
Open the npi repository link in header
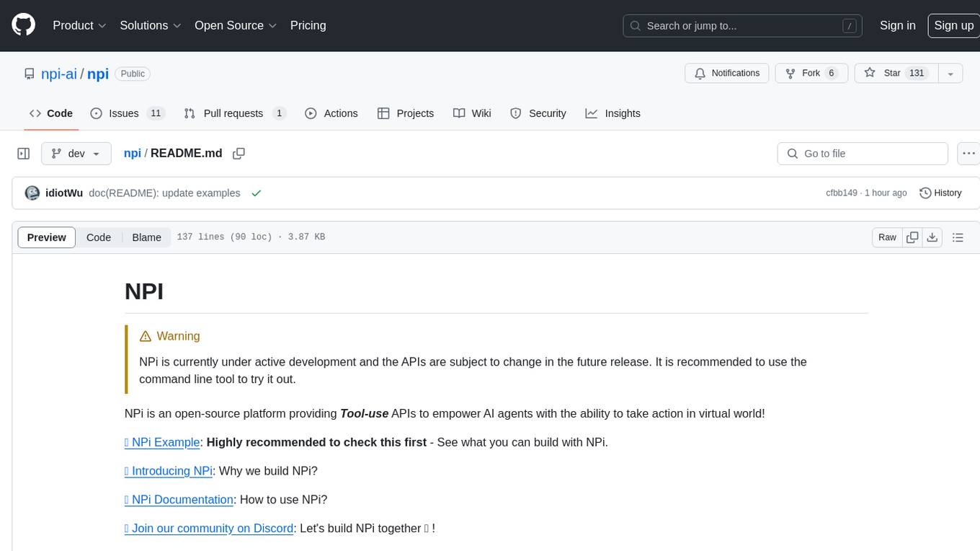click(98, 74)
